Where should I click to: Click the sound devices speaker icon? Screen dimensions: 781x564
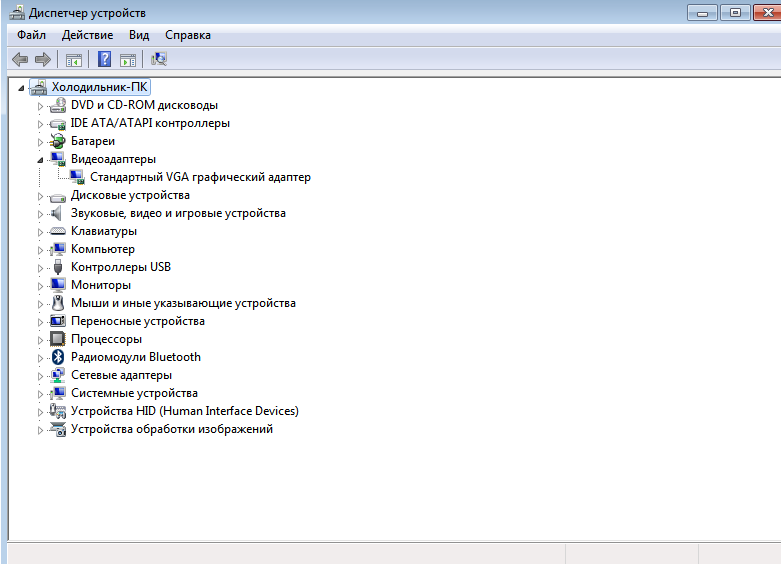57,213
